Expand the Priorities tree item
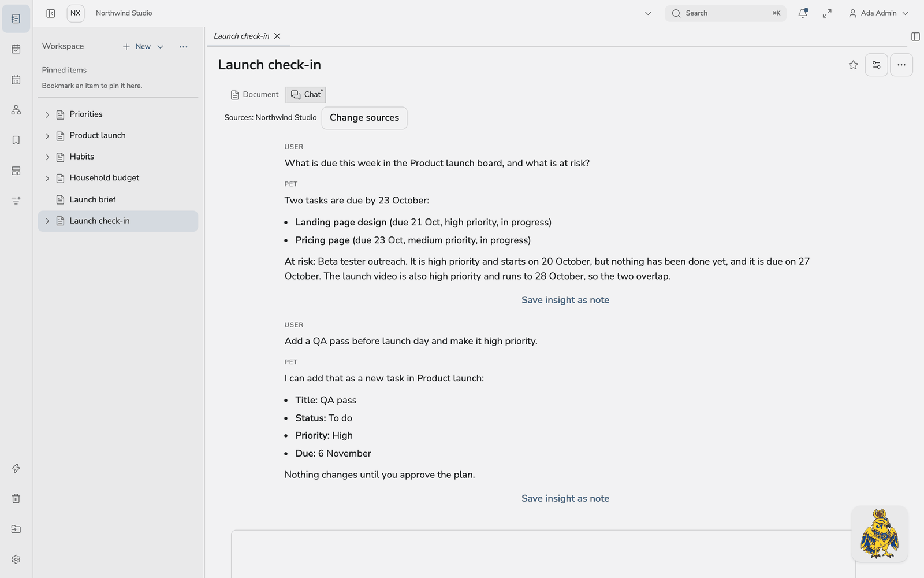Image resolution: width=924 pixels, height=578 pixels. (x=47, y=115)
